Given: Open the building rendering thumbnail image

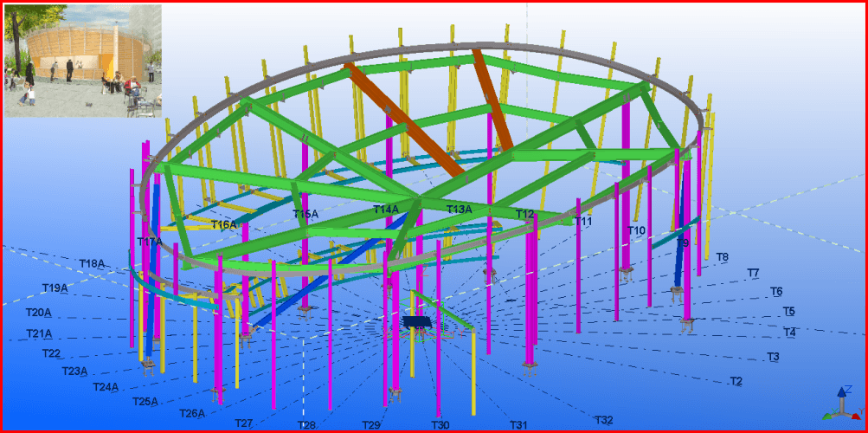Looking at the screenshot, I should [x=83, y=61].
